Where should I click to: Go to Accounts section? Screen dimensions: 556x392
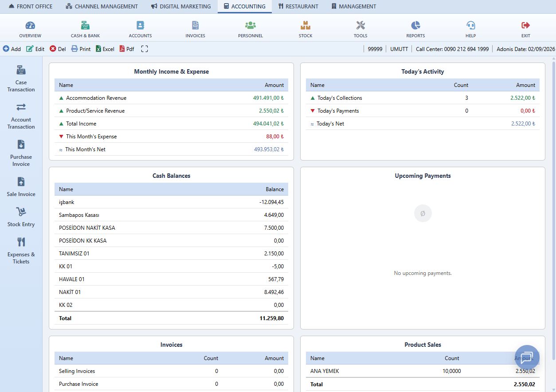tap(140, 29)
